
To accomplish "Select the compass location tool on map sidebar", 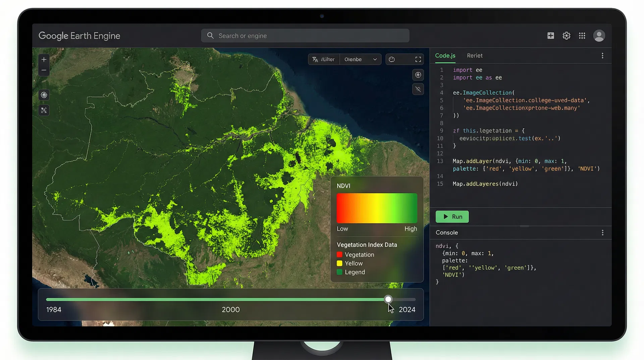I will tap(44, 95).
